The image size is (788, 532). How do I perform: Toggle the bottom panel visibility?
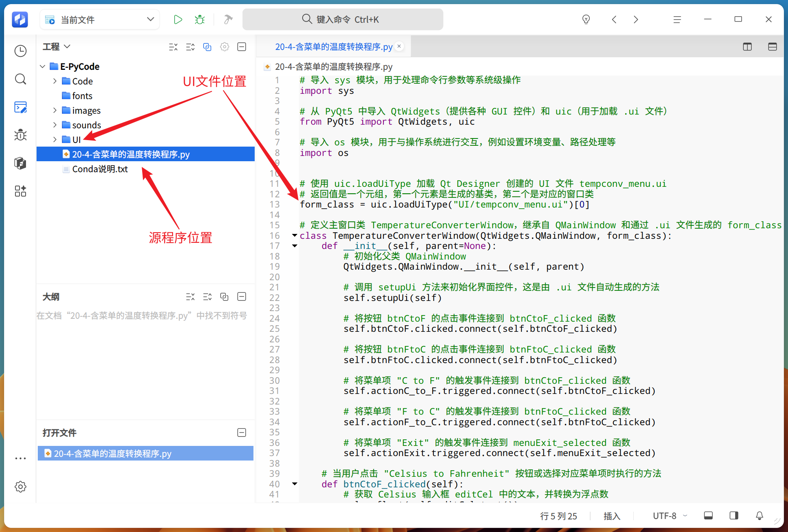(x=708, y=516)
